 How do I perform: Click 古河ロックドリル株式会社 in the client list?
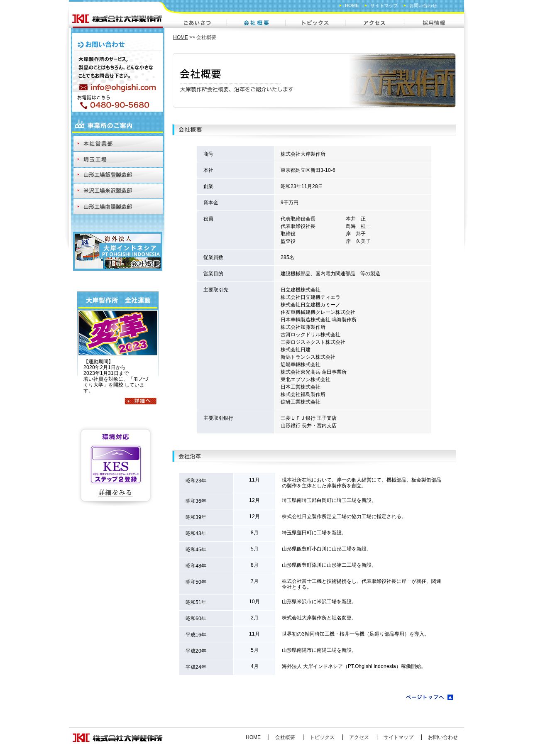click(x=311, y=335)
